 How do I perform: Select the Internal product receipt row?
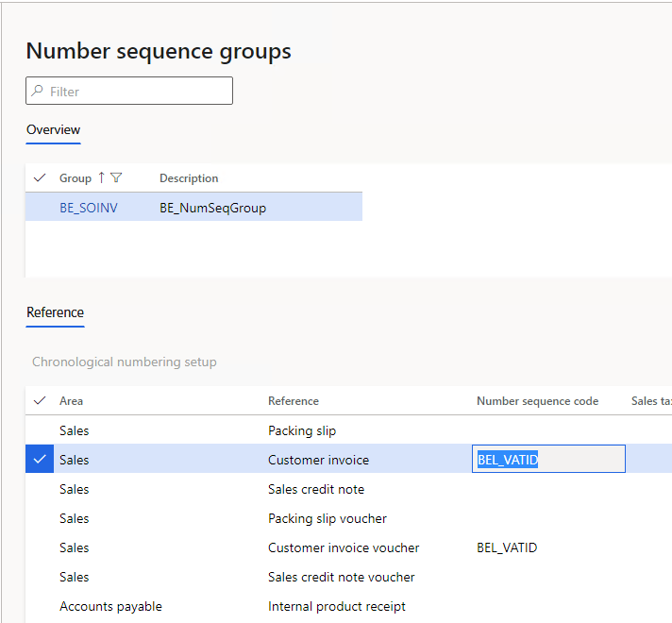tap(336, 606)
